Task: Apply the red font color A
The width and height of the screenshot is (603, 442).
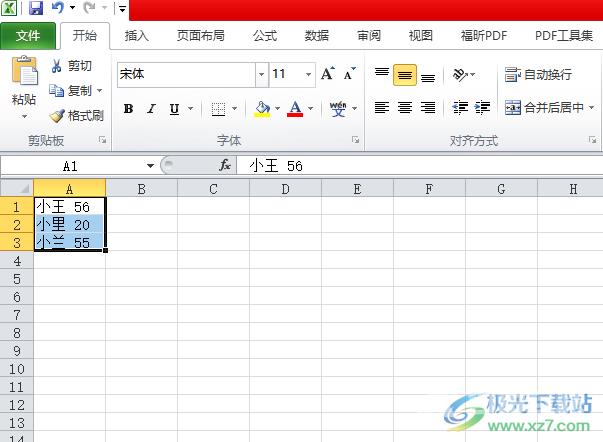Action: coord(295,109)
